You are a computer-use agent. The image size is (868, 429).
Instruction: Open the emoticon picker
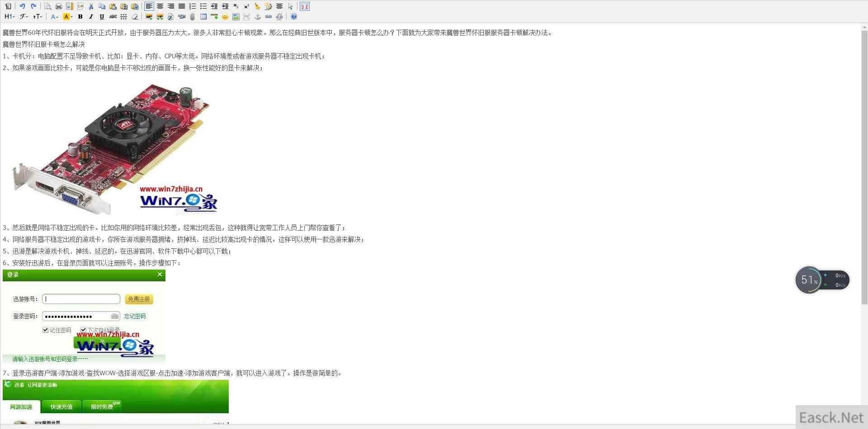coord(225,17)
